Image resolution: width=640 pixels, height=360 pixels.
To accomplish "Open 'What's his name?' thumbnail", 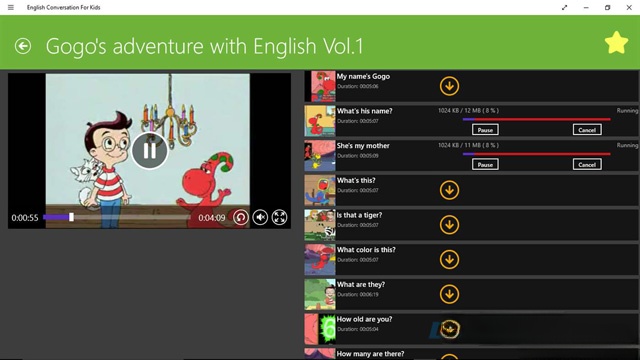I will (320, 121).
